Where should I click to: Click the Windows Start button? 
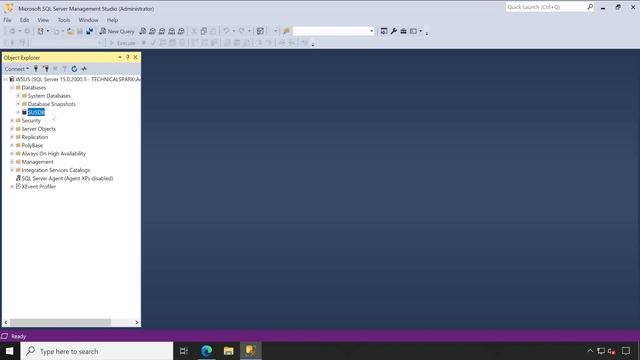tap(10, 351)
